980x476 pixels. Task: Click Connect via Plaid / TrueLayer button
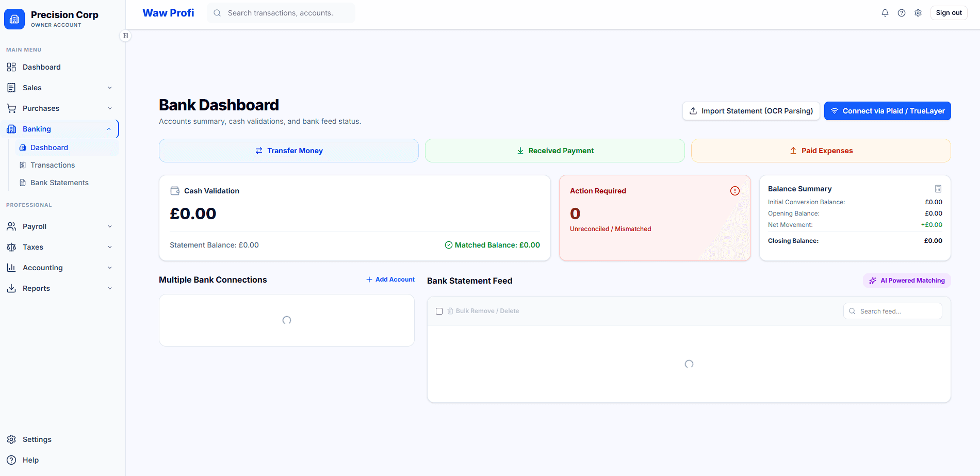point(887,111)
